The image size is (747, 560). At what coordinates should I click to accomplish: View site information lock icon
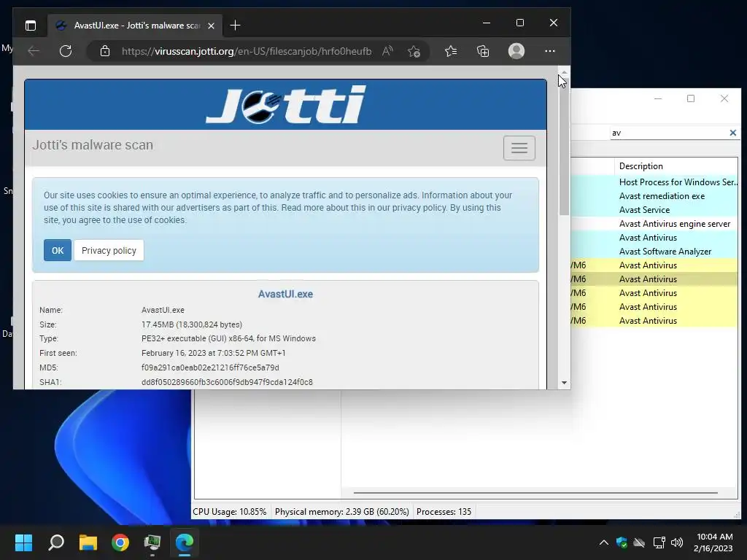pyautogui.click(x=105, y=51)
